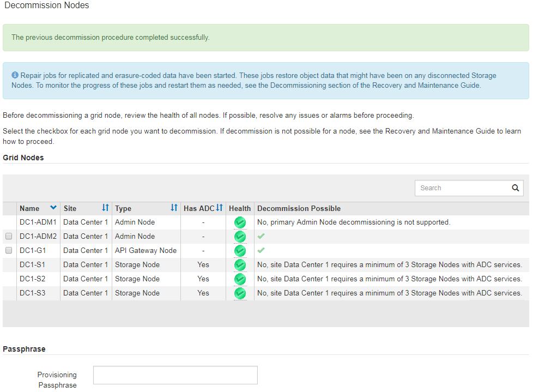
Task: Sort by the Has ADC column arrows
Action: click(x=219, y=208)
